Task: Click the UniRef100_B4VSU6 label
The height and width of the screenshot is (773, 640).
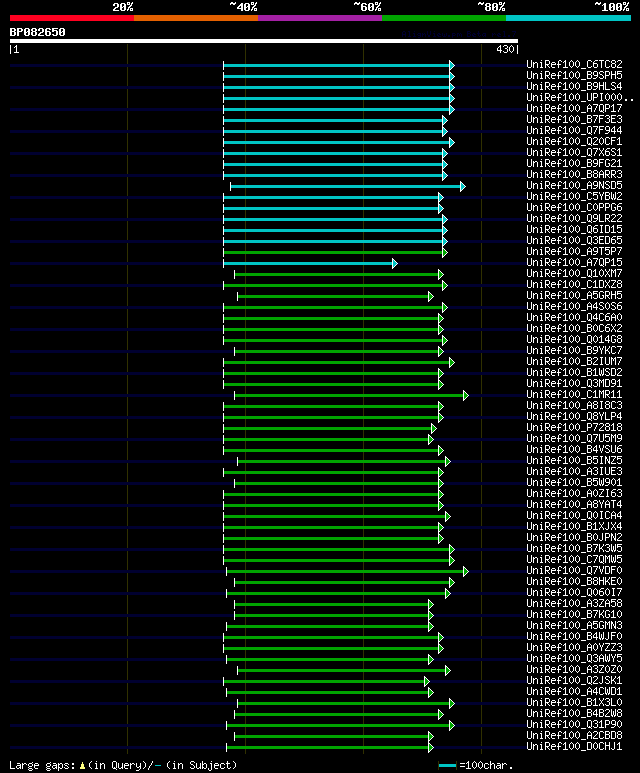Action: pos(574,450)
